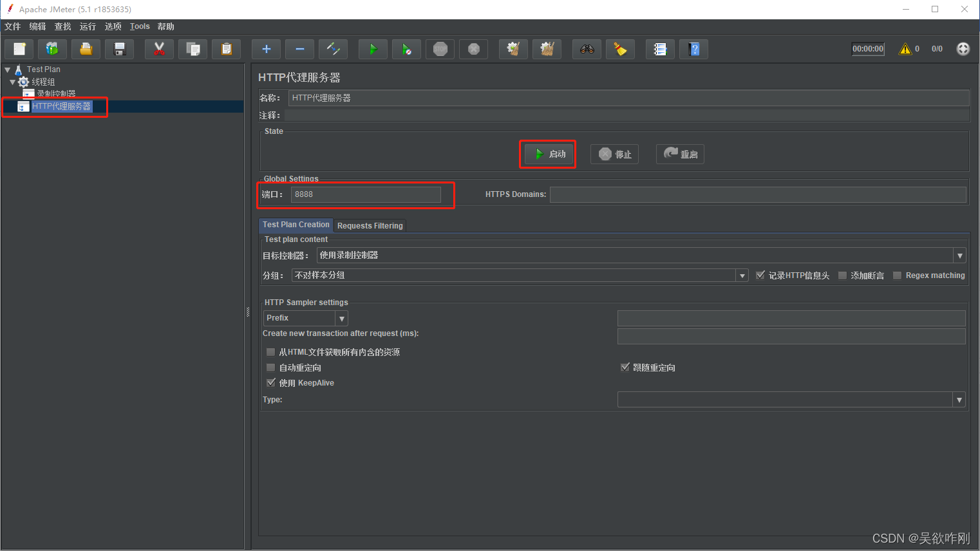Open the 查找 menu
The height and width of the screenshot is (551, 980).
[62, 26]
